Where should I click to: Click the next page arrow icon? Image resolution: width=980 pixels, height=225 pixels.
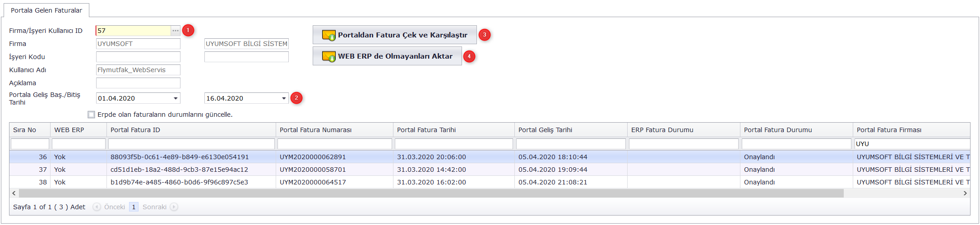[x=174, y=207]
